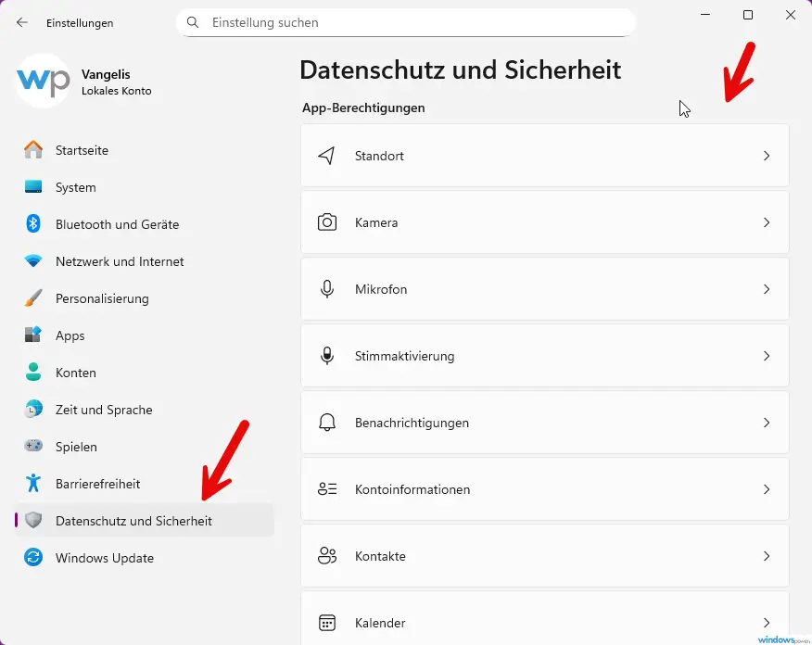Click the Kalender calendar icon
812x645 pixels.
tap(326, 623)
